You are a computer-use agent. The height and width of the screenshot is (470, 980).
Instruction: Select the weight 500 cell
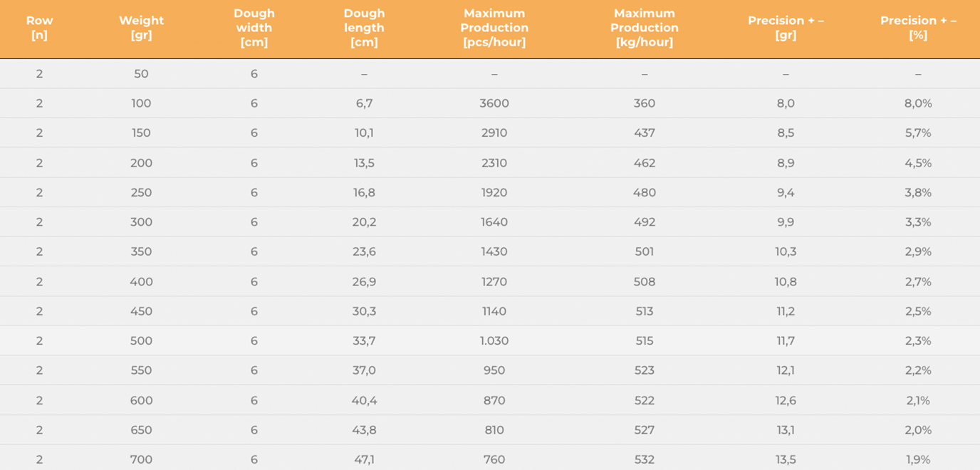point(141,341)
